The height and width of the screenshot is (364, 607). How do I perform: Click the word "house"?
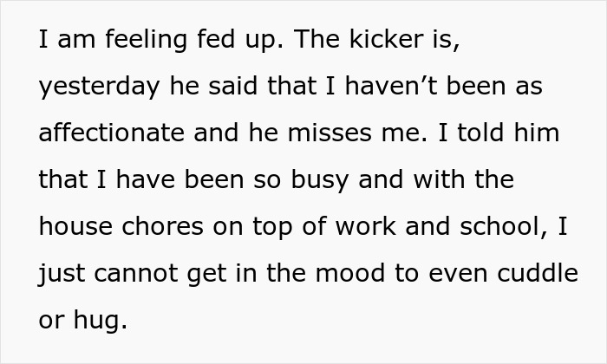[70, 228]
